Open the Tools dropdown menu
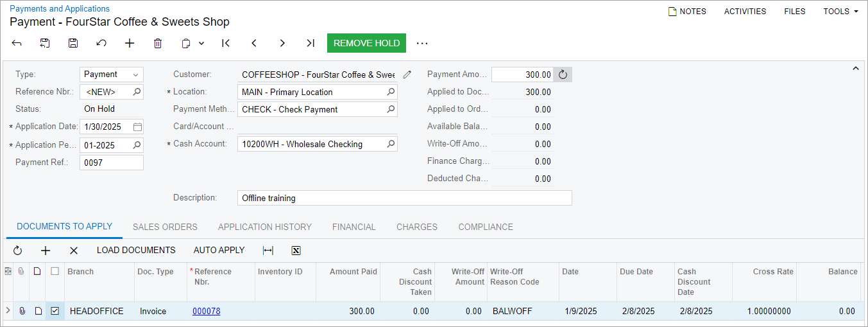Image resolution: width=868 pixels, height=327 pixels. [840, 11]
